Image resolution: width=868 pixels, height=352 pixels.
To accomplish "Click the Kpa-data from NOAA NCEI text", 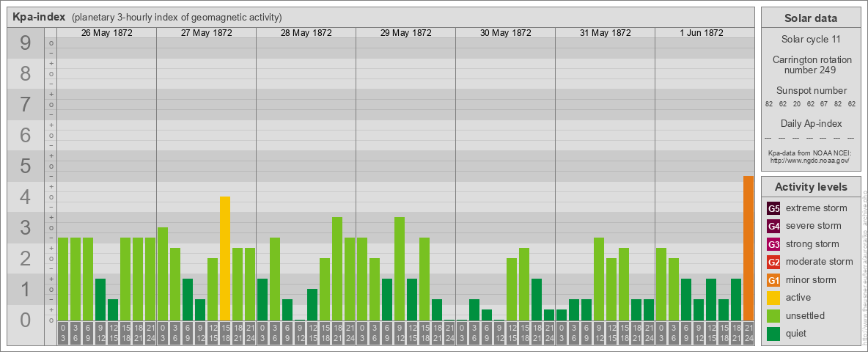I will tap(810, 153).
